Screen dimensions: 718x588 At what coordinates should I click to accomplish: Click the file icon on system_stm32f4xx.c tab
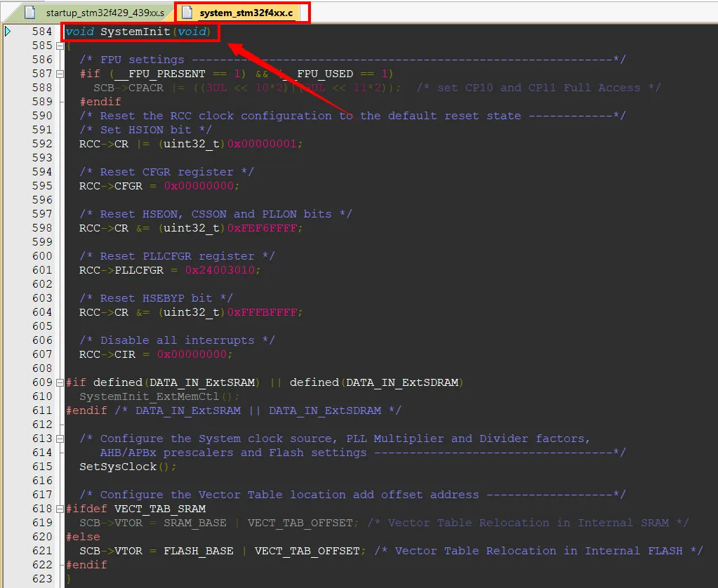pos(187,13)
